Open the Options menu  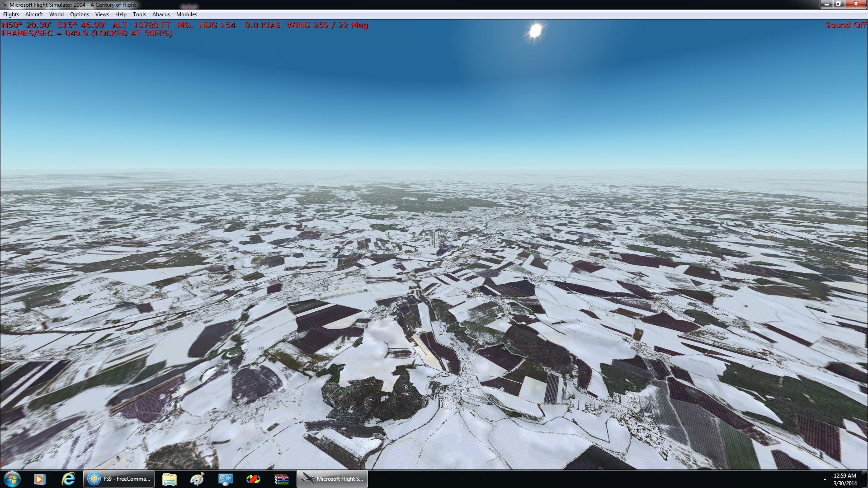(80, 14)
